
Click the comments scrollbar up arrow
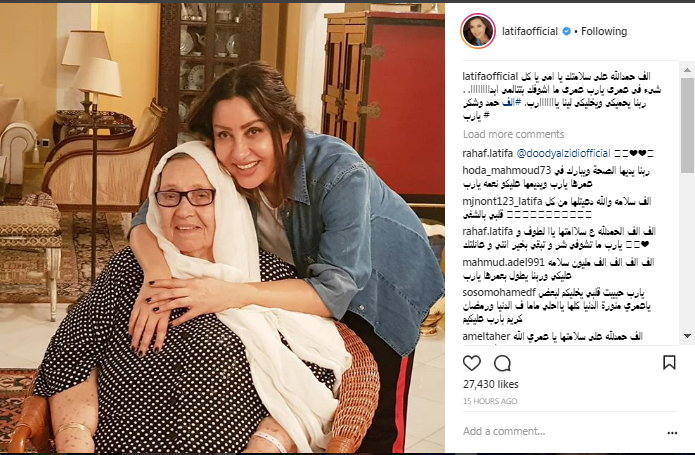(x=687, y=70)
